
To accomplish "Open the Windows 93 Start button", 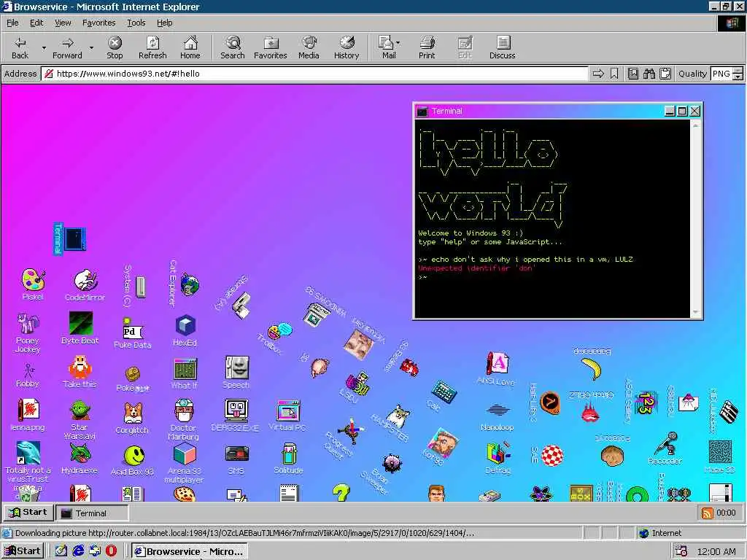I will click(28, 513).
